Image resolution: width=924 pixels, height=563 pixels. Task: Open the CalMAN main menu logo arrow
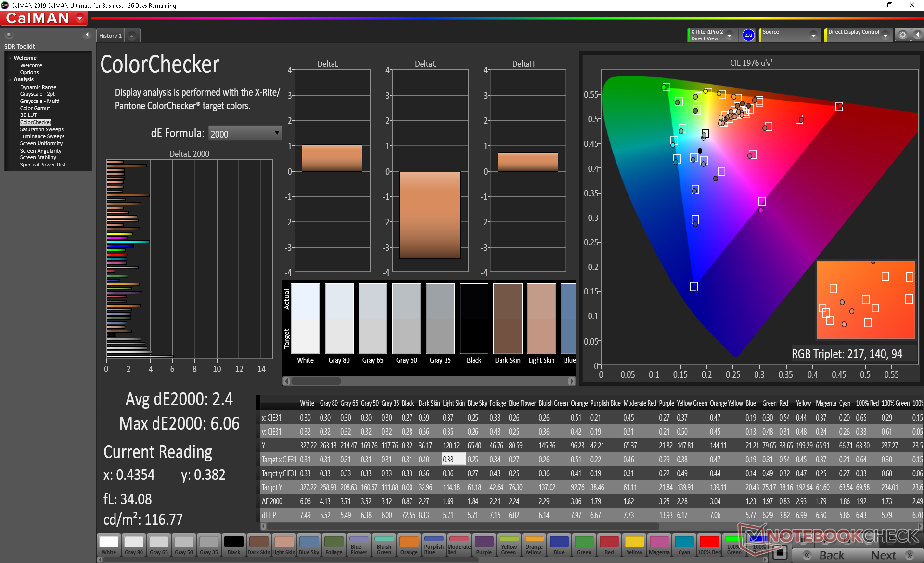click(80, 19)
